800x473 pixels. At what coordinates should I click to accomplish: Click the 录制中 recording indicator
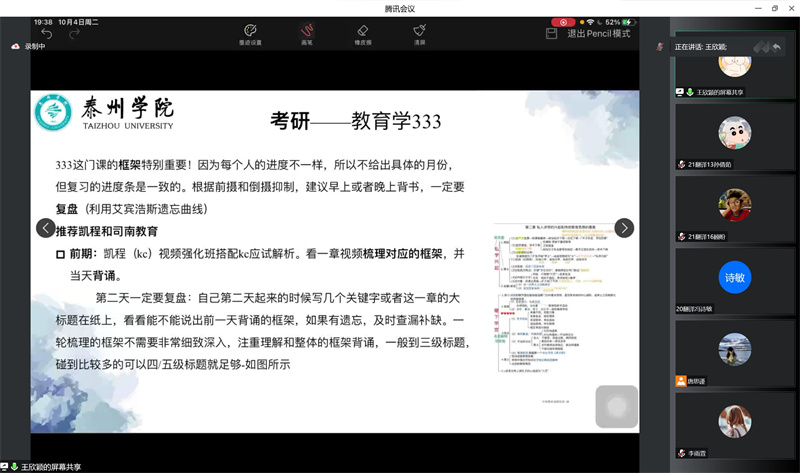(x=30, y=47)
